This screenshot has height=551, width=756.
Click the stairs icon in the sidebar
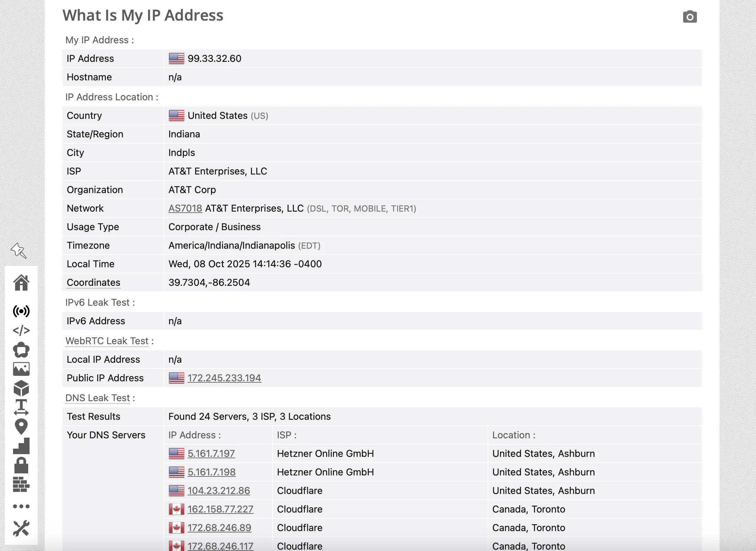coord(21,446)
